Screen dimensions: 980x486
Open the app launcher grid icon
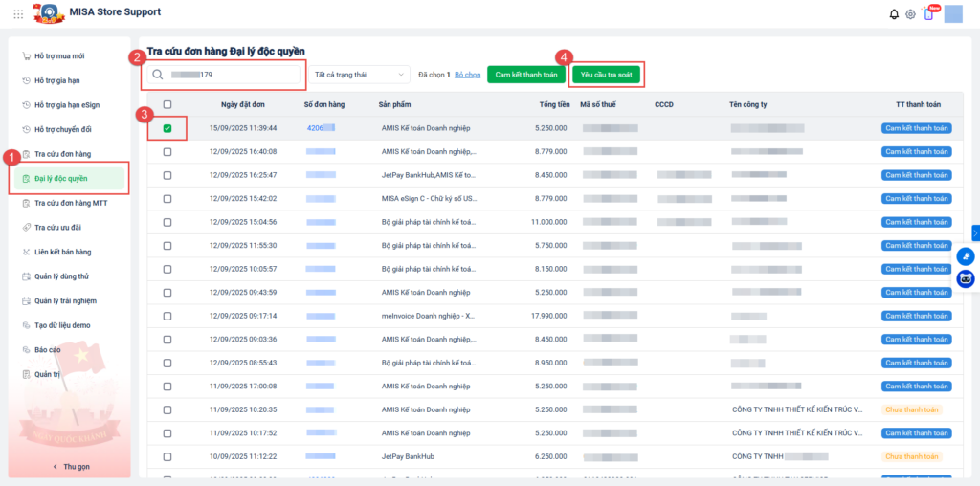(x=18, y=13)
